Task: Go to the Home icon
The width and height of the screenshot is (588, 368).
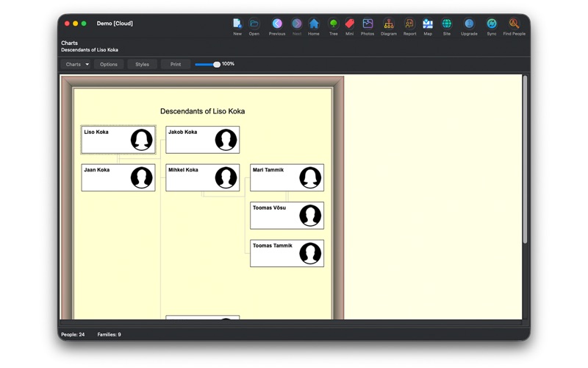Action: coord(314,24)
